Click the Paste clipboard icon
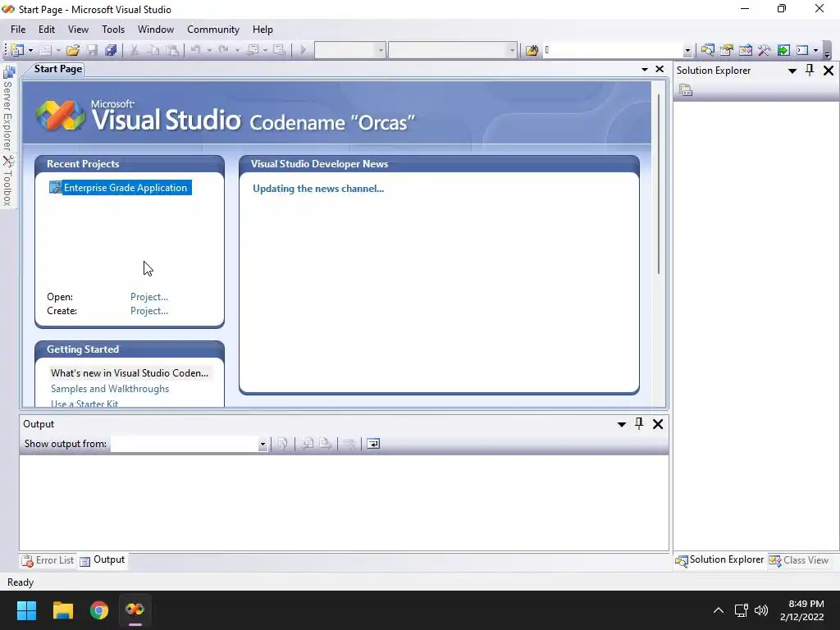Image resolution: width=840 pixels, height=630 pixels. tap(172, 50)
